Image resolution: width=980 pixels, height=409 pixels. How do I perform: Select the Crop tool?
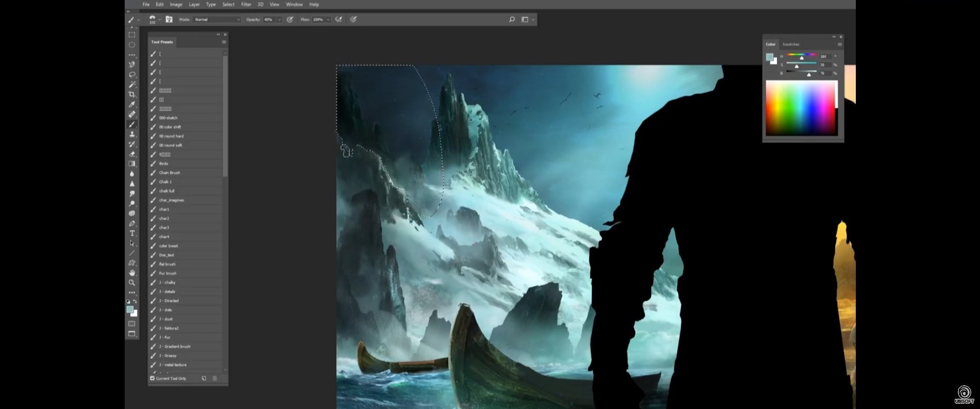(x=132, y=94)
